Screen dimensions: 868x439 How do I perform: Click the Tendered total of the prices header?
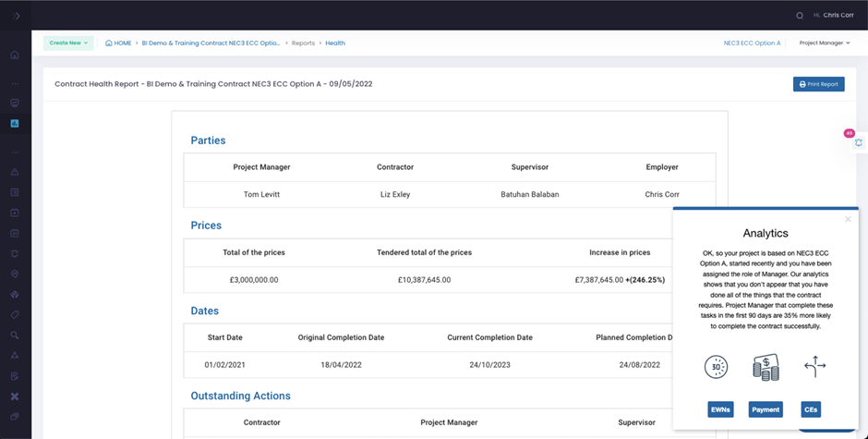(x=424, y=252)
